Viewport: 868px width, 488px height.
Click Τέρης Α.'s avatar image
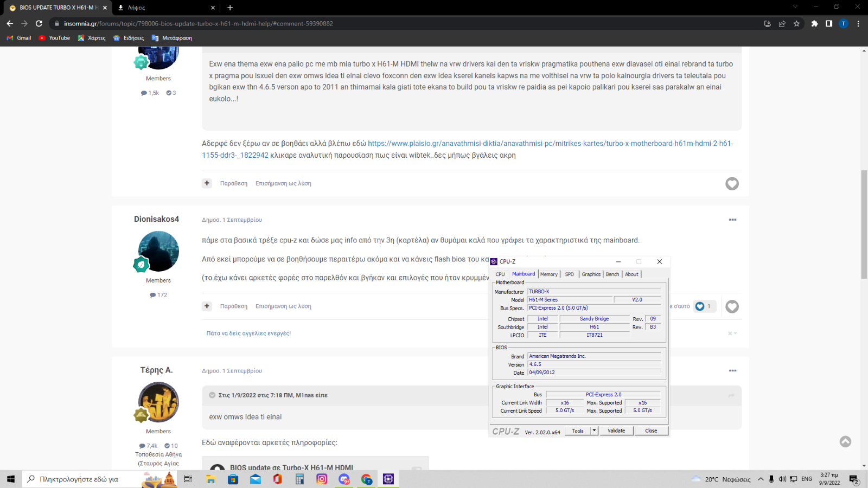[x=158, y=402]
